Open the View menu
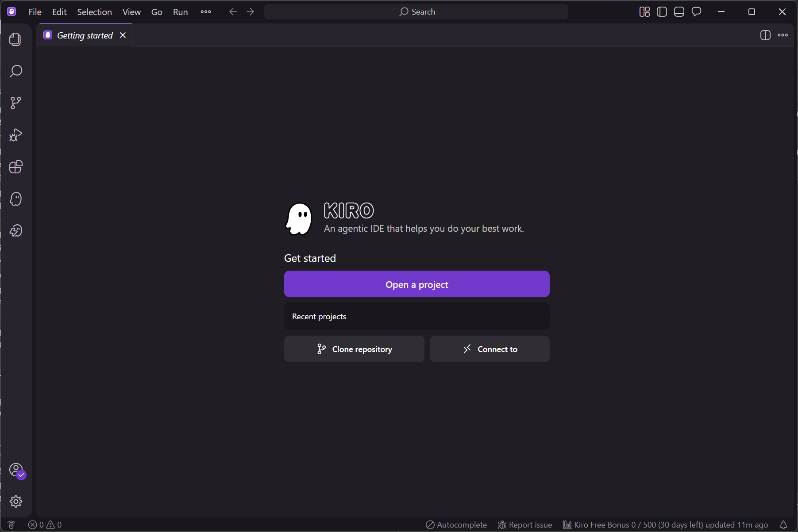The height and width of the screenshot is (532, 798). [131, 12]
